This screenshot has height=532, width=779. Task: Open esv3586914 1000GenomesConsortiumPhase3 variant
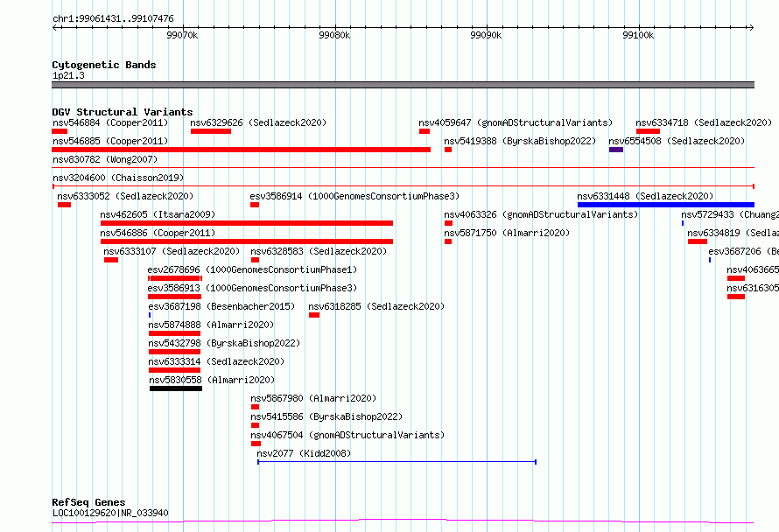click(x=354, y=196)
